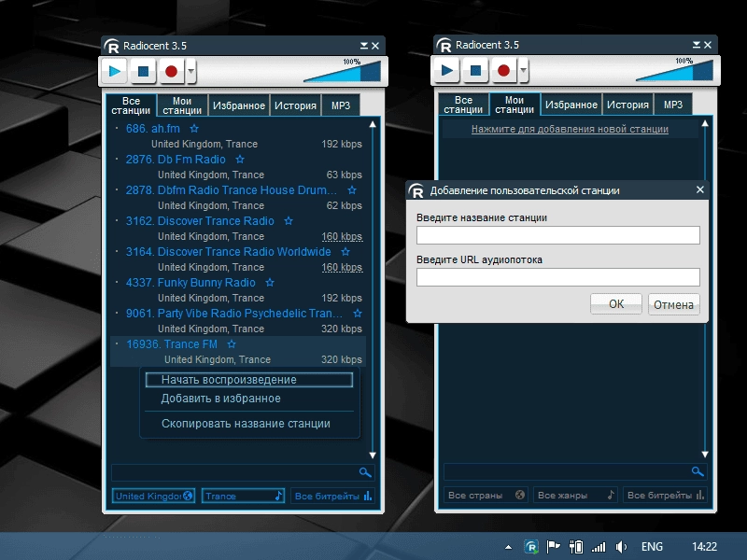Click 160 kbps under Discover Trance Radio Worldwide
Screen dimensions: 747x560
(x=342, y=267)
